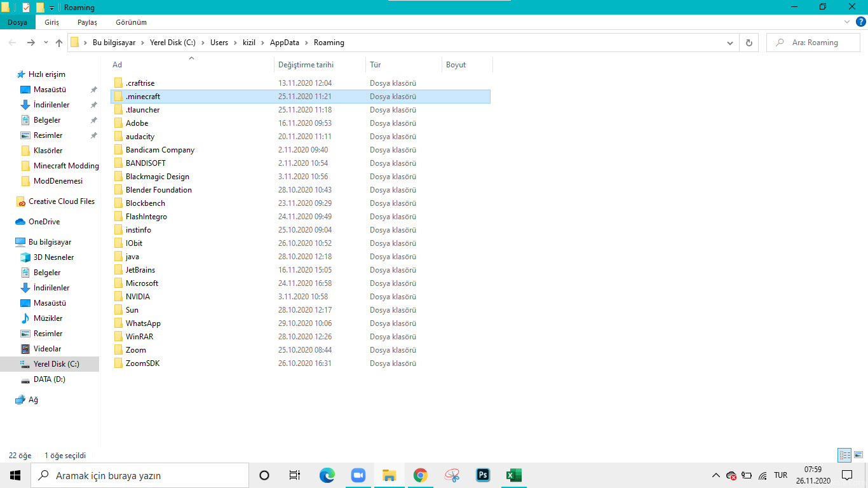Show hidden system tray icons

click(x=716, y=475)
